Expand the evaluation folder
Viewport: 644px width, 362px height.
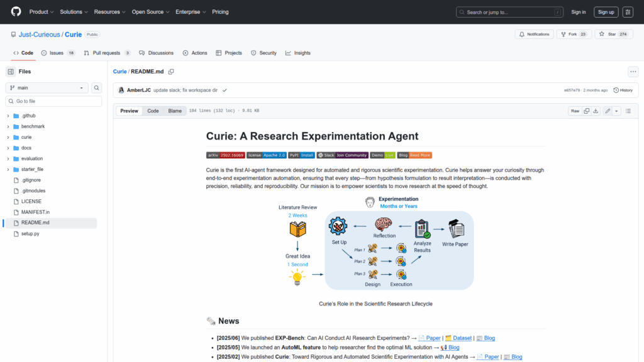pyautogui.click(x=8, y=158)
